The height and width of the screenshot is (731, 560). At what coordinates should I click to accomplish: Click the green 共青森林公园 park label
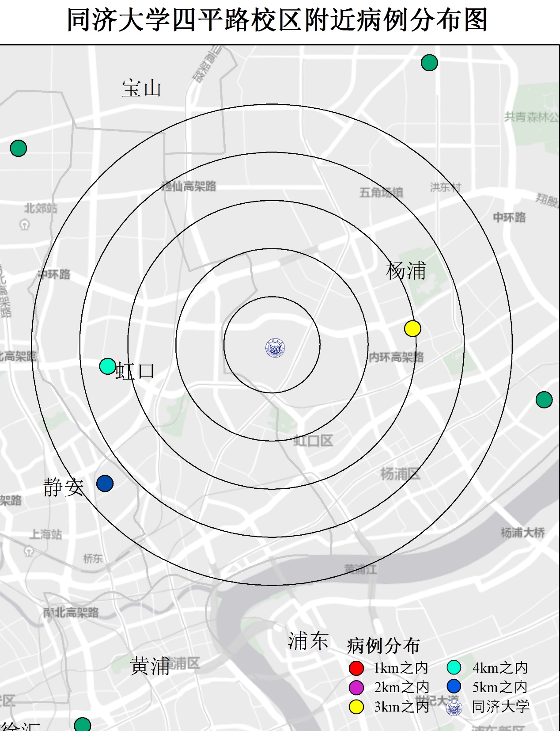point(532,117)
